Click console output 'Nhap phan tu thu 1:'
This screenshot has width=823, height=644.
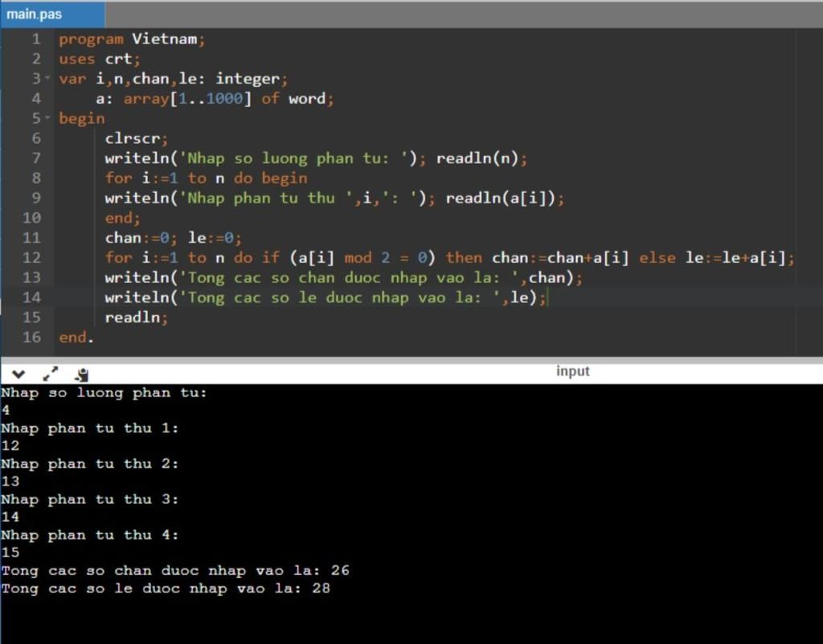(x=90, y=429)
